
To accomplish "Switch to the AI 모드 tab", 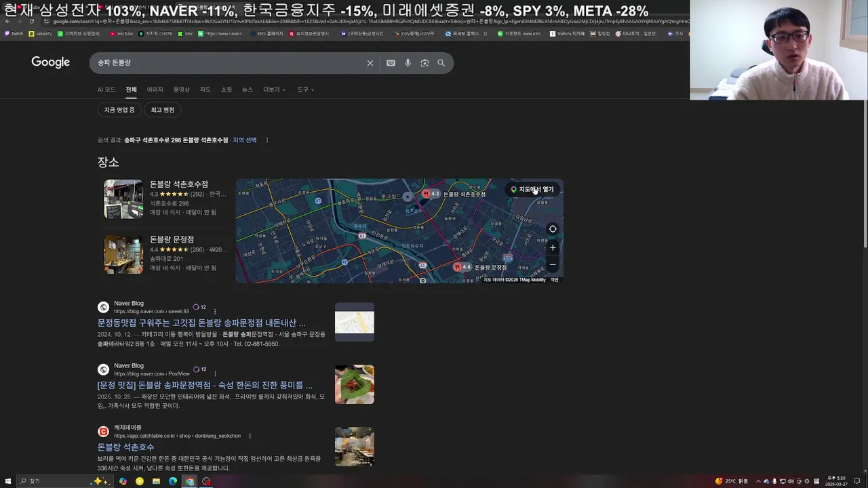I will point(106,89).
